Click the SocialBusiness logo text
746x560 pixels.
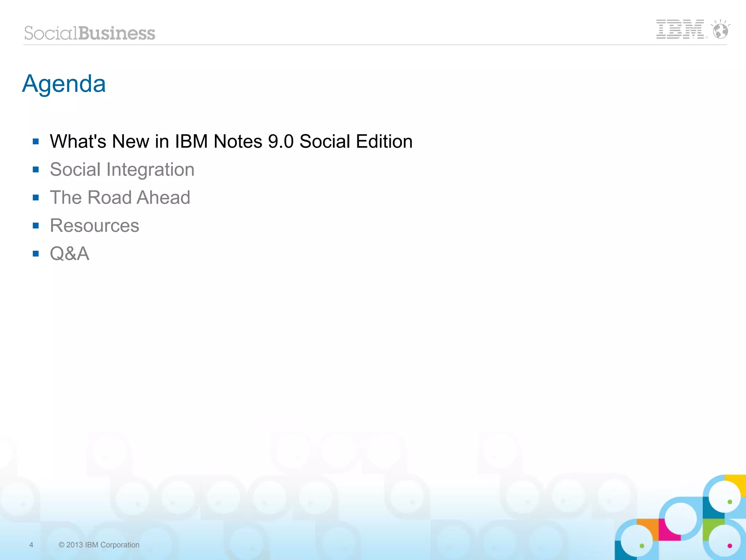click(x=90, y=33)
